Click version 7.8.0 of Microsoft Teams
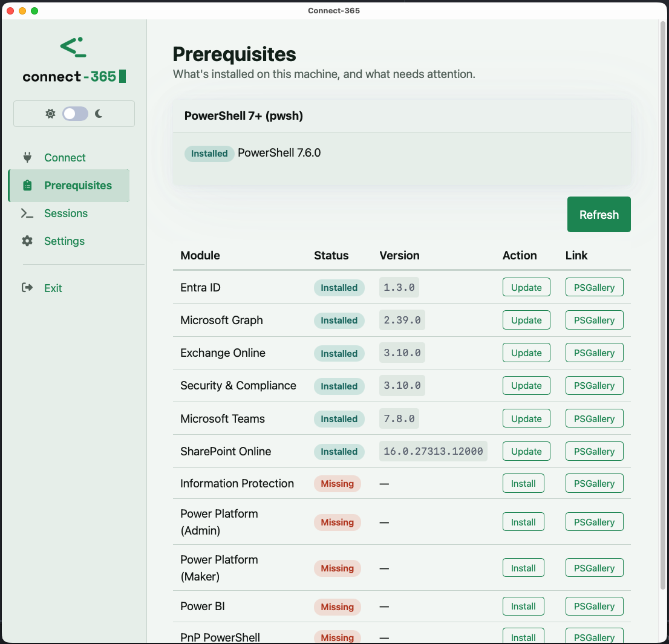The height and width of the screenshot is (644, 669). tap(399, 419)
